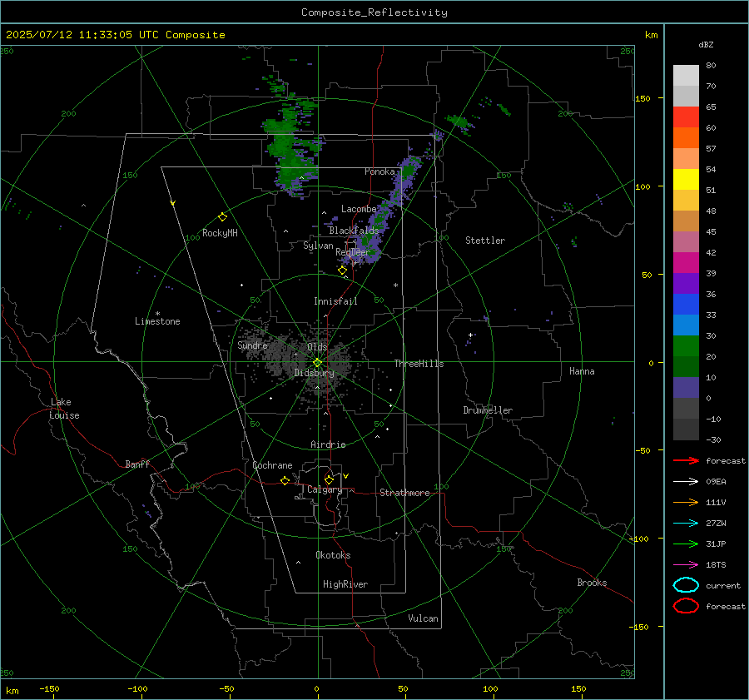
Task: Click the Cochrane label
Action: [x=272, y=465]
